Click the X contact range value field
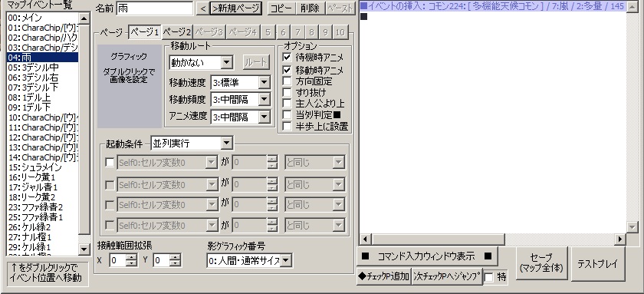 (118, 260)
